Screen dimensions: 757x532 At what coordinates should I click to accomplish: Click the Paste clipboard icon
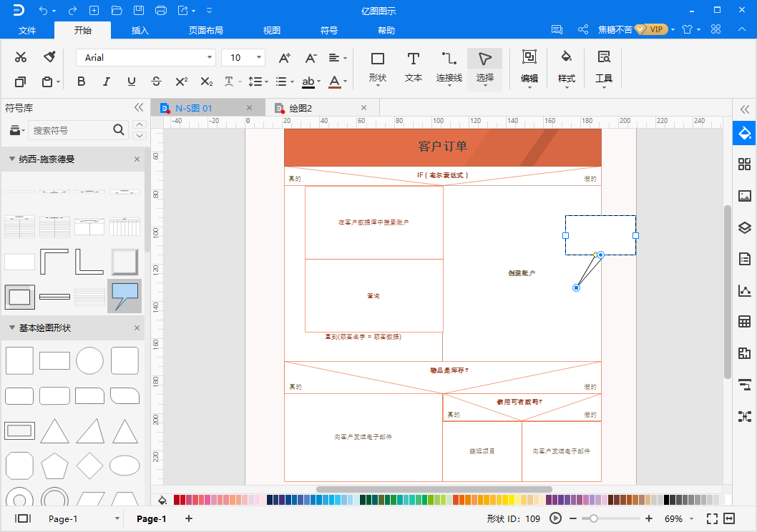pos(47,82)
